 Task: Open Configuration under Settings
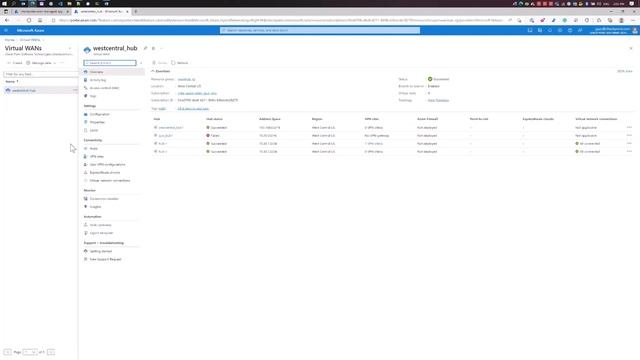point(100,114)
